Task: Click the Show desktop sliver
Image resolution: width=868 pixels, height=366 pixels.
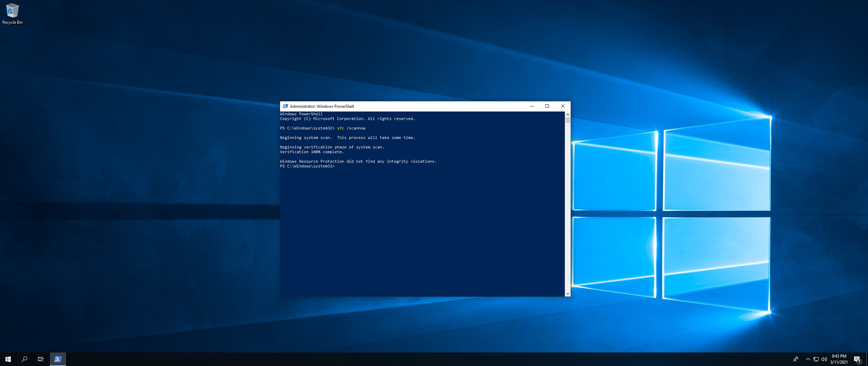Action: [x=867, y=359]
